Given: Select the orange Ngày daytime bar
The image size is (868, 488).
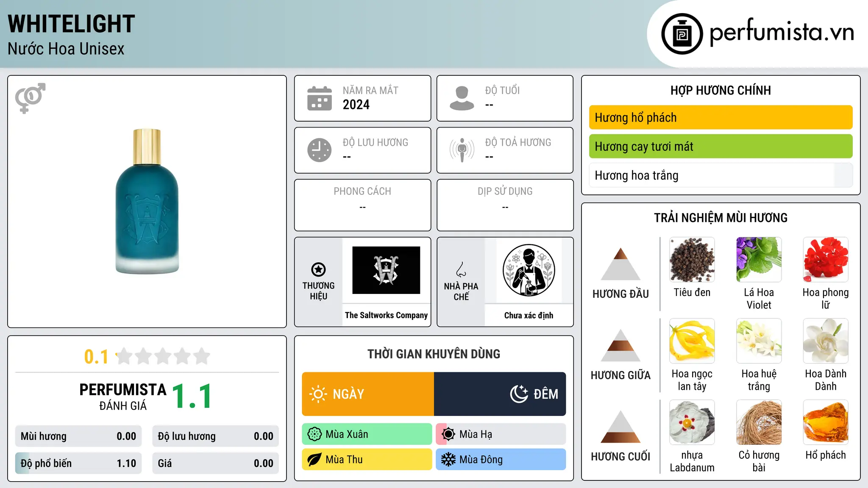Looking at the screenshot, I should click(x=368, y=394).
